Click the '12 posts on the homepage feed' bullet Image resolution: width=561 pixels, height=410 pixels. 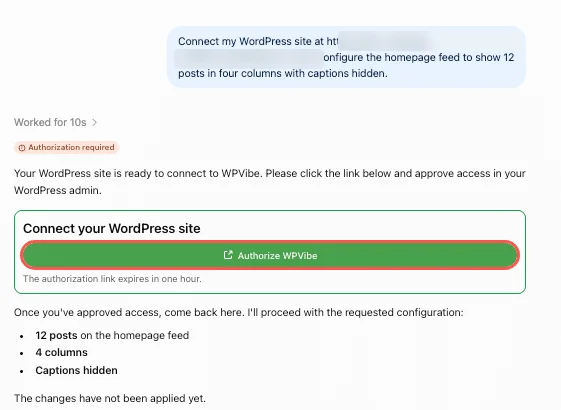tap(112, 335)
